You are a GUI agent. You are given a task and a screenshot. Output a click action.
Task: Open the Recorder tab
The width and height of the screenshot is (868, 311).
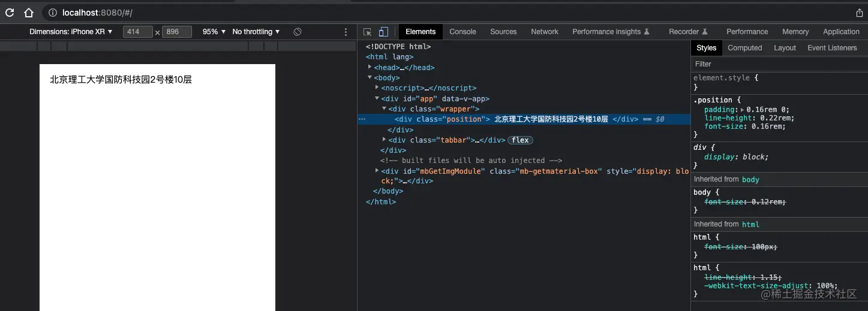(x=688, y=32)
